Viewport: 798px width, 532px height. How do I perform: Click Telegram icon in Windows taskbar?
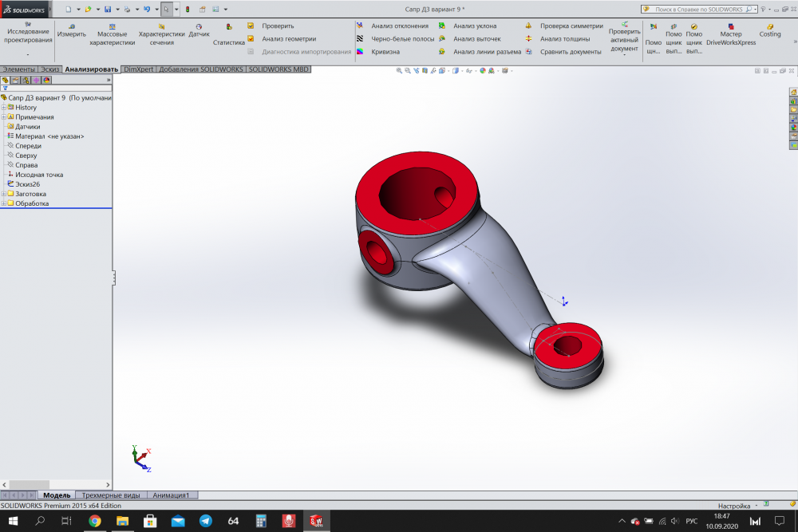pos(205,521)
